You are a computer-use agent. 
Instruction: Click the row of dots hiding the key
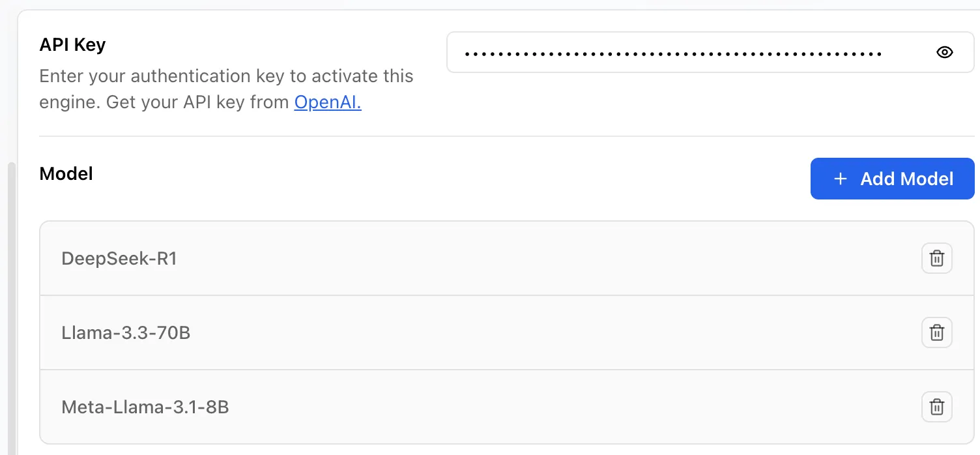pos(673,53)
